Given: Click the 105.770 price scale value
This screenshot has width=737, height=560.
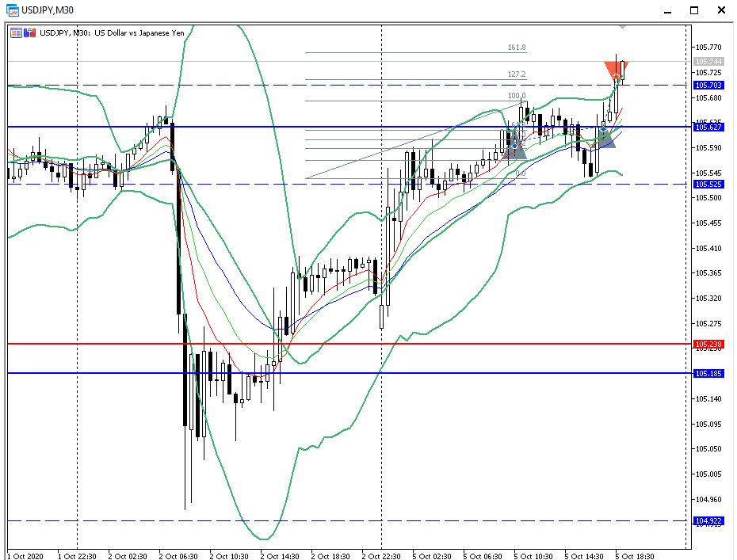Looking at the screenshot, I should point(708,47).
